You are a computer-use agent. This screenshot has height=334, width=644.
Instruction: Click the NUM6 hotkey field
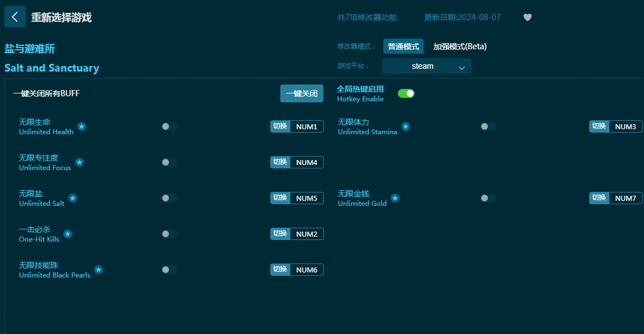point(306,270)
